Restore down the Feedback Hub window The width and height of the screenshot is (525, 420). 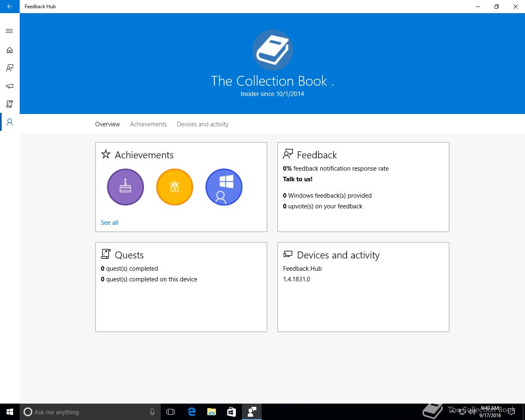pos(497,7)
